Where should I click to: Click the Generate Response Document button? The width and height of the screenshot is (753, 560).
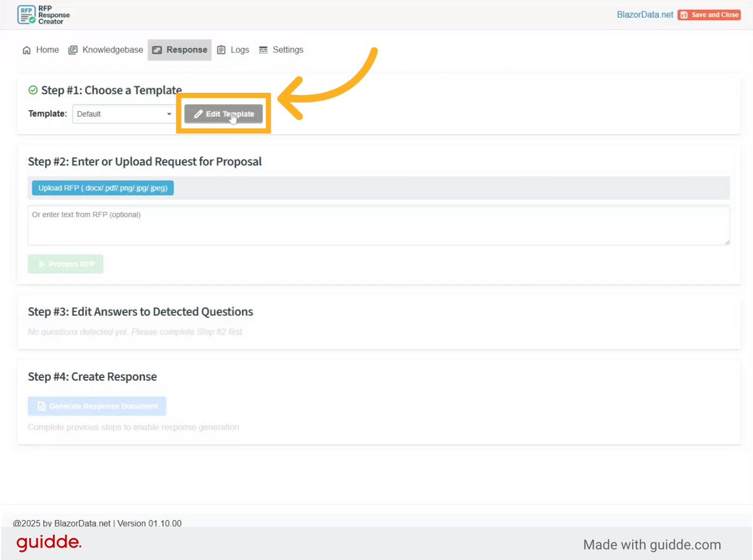97,406
